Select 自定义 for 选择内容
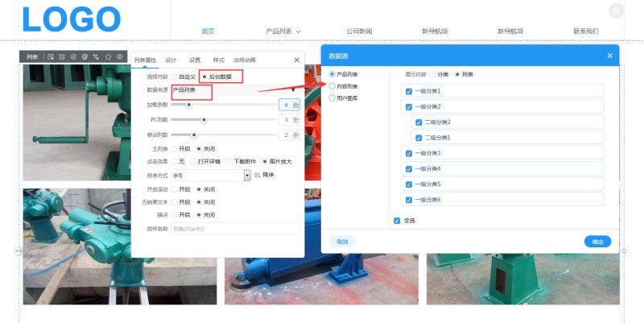 coord(175,76)
